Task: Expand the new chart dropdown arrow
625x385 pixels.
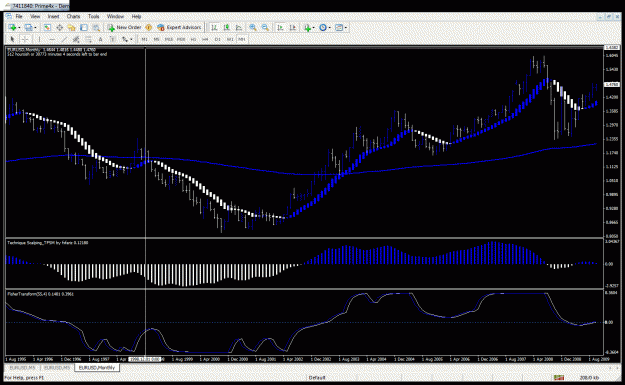Action: 19,28
